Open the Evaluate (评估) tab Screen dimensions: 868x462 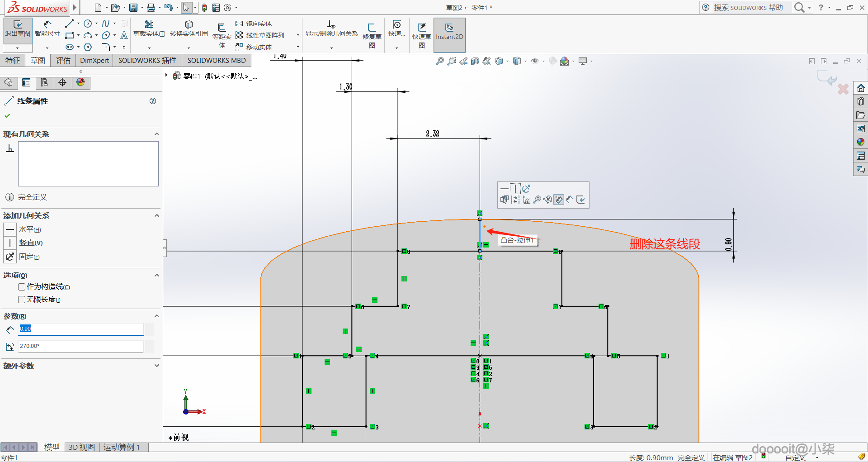[x=63, y=61]
